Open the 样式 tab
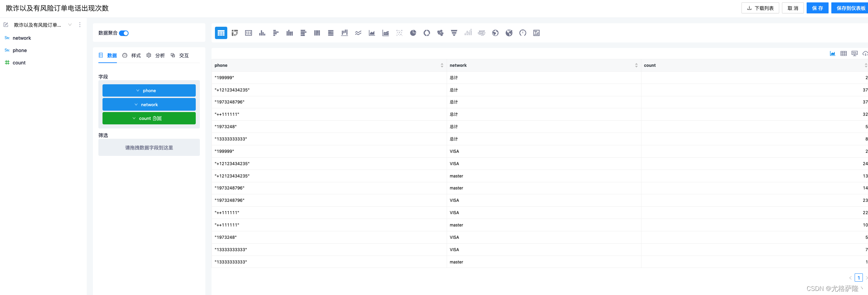 [x=132, y=56]
